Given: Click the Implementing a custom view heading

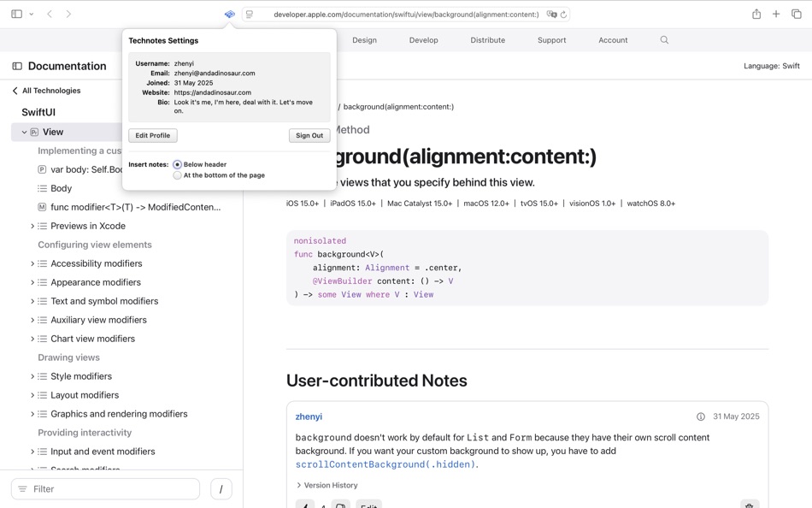Looking at the screenshot, I should pos(79,151).
